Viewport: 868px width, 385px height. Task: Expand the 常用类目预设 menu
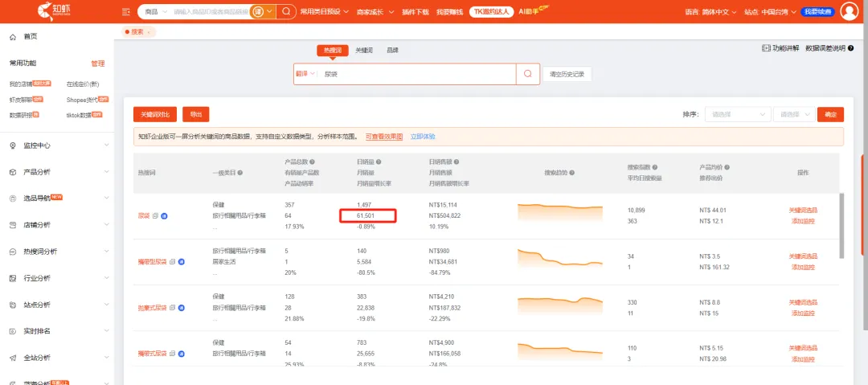pos(324,11)
